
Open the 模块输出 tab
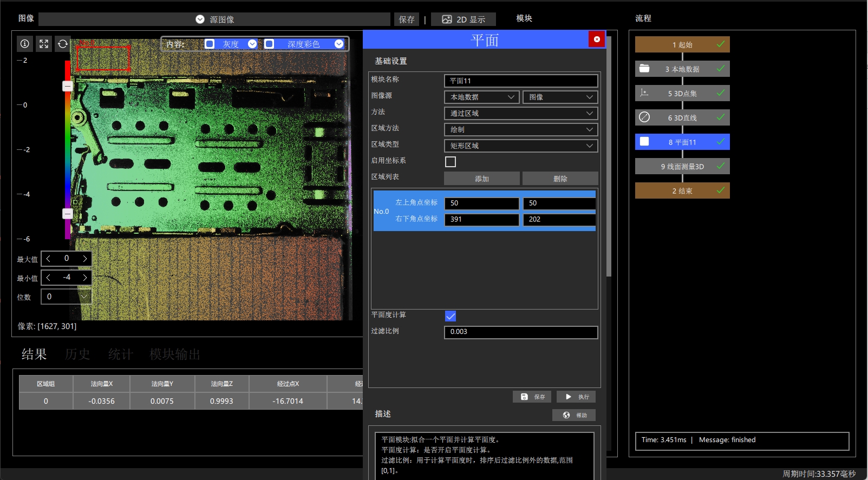tap(175, 354)
